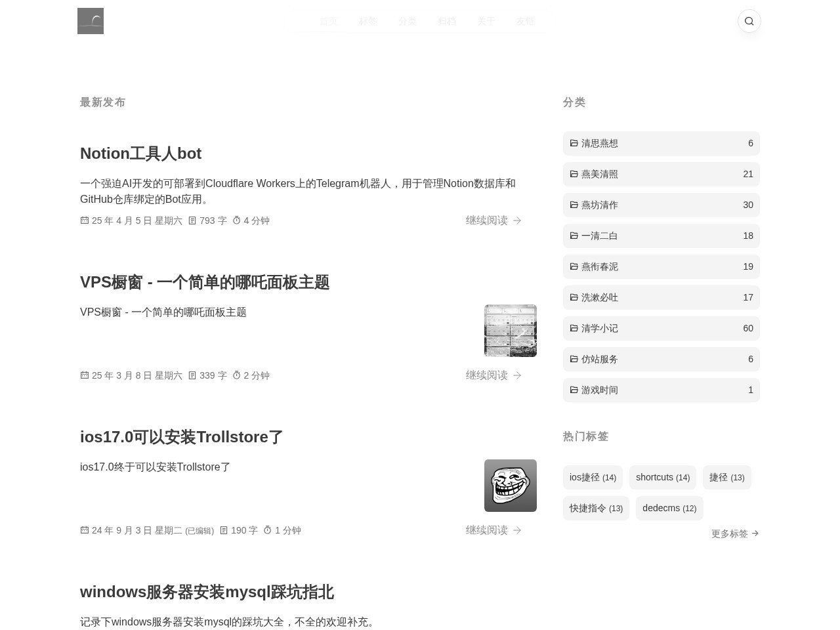Open the VPS橱窗 post title
The image size is (840, 630).
click(x=205, y=282)
